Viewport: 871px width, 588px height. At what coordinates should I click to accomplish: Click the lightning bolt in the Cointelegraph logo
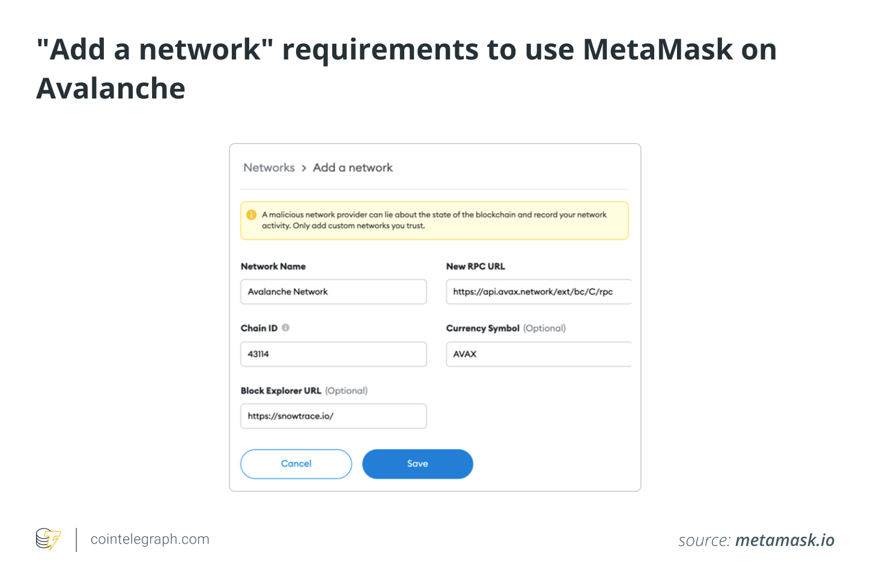(x=54, y=540)
